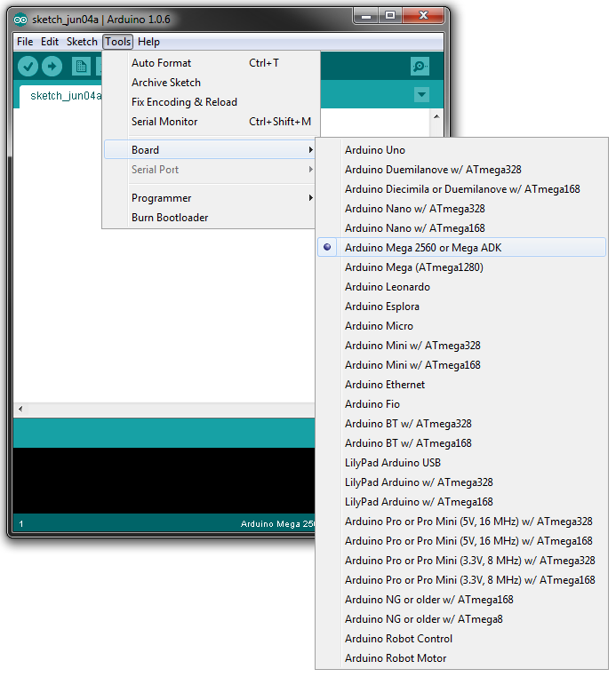Select Arduino Duemilanove w/ ATmega328
The image size is (616, 677).
pos(461,170)
